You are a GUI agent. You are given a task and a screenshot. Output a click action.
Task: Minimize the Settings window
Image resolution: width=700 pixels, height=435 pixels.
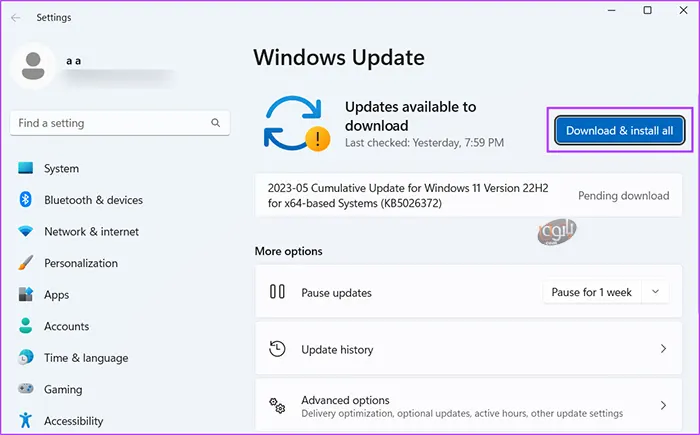pos(612,10)
